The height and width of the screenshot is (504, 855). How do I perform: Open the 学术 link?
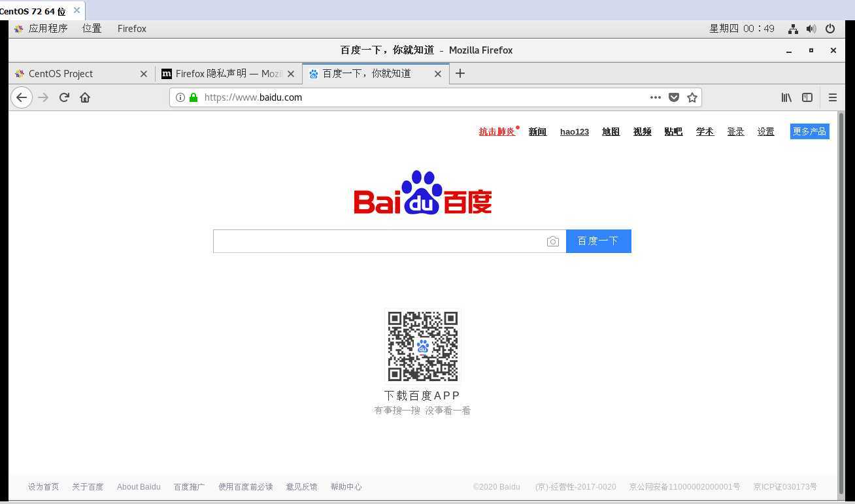[x=705, y=131]
